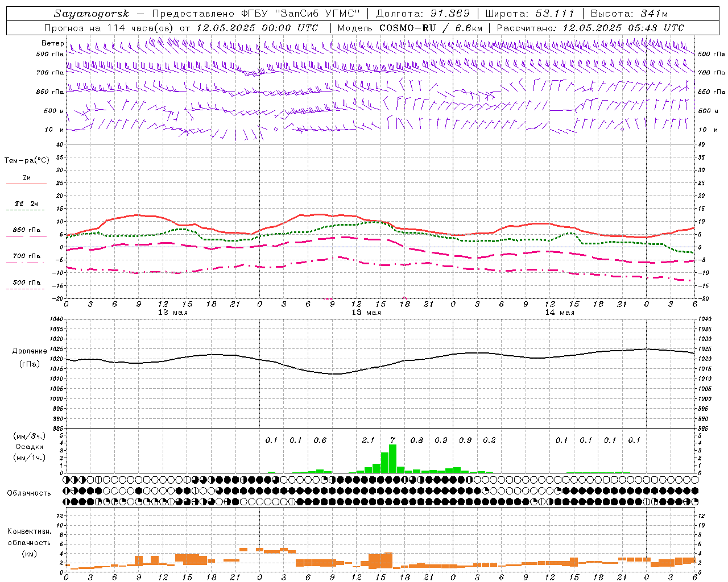Click the 850 гПа temperature legend entry
This screenshot has width=728, height=582.
coord(27,230)
